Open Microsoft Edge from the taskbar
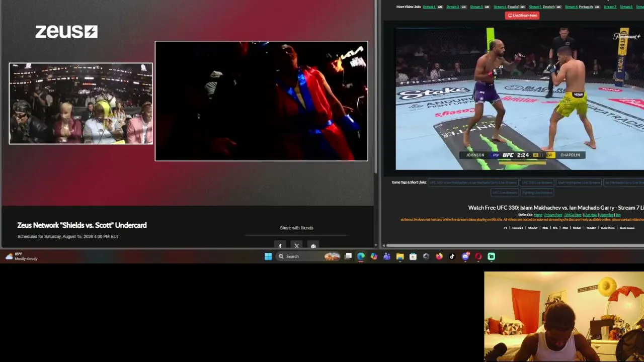Screen dimensions: 644x362 (361, 256)
